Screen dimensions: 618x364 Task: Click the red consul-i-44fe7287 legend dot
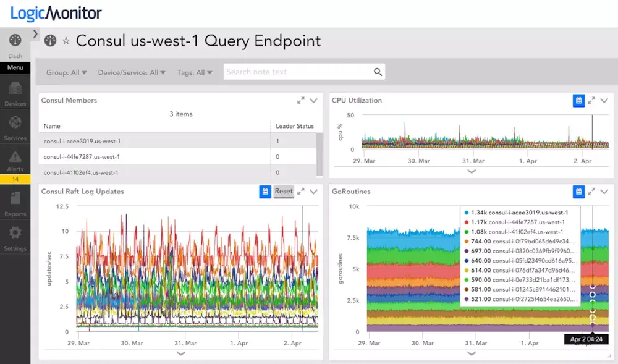point(467,222)
